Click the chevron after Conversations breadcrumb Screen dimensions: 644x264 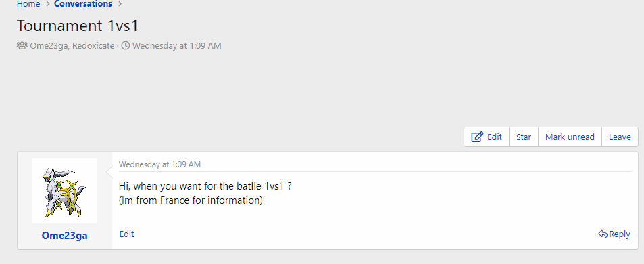click(x=120, y=4)
